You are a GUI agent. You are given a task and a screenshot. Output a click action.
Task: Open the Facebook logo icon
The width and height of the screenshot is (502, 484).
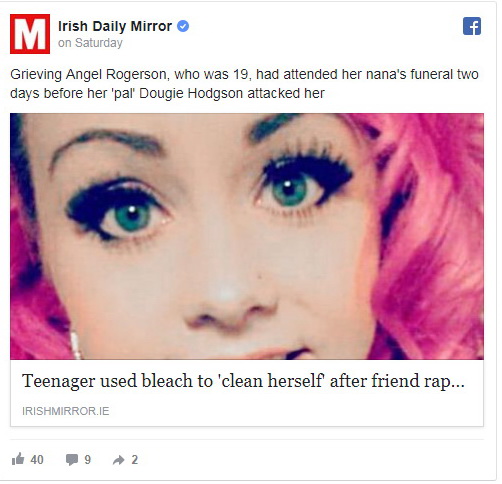[472, 26]
